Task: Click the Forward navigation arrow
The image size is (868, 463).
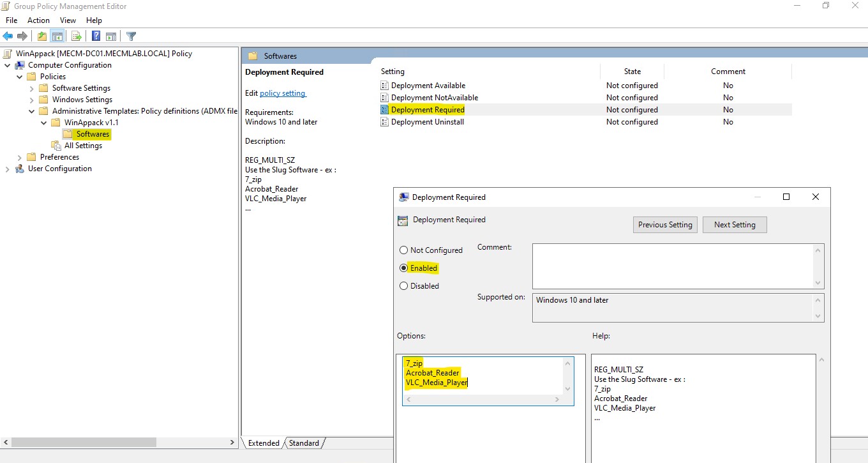Action: click(x=22, y=36)
